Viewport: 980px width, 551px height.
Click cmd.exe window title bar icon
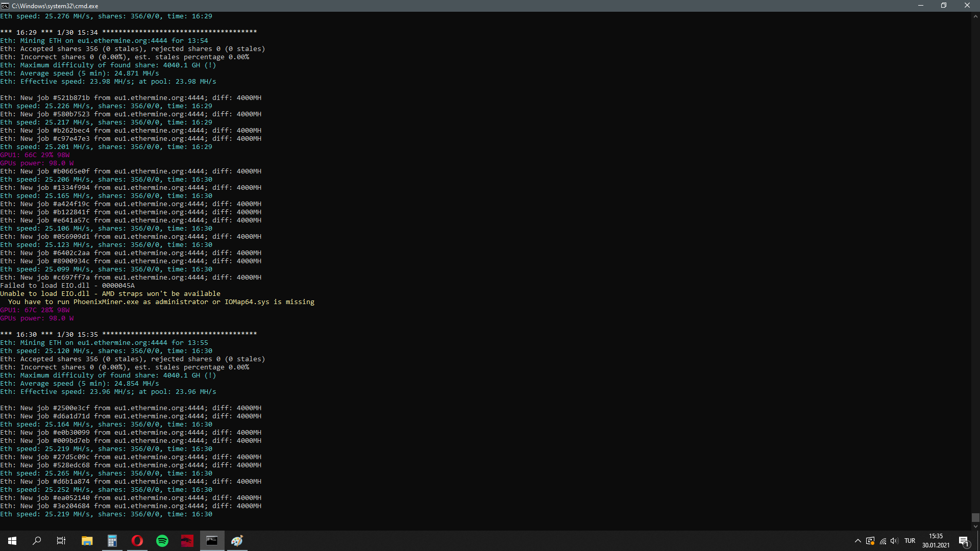click(x=5, y=6)
